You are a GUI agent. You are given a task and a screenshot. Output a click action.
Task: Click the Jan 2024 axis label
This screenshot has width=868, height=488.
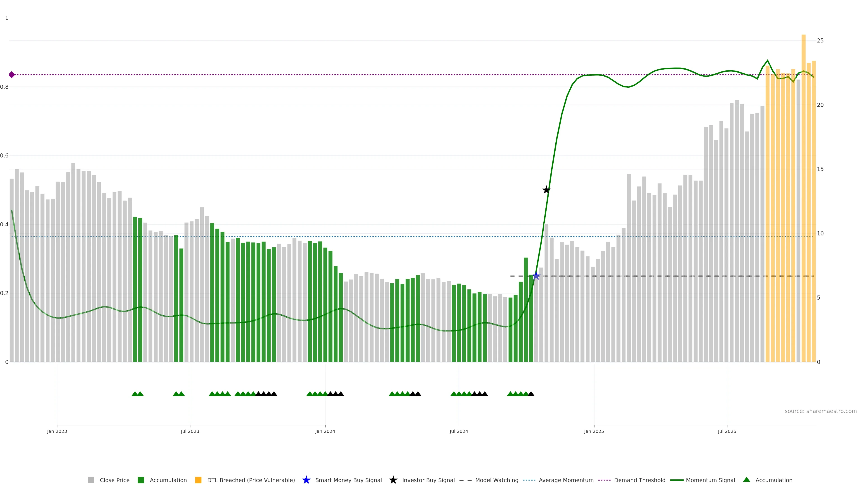click(x=325, y=431)
